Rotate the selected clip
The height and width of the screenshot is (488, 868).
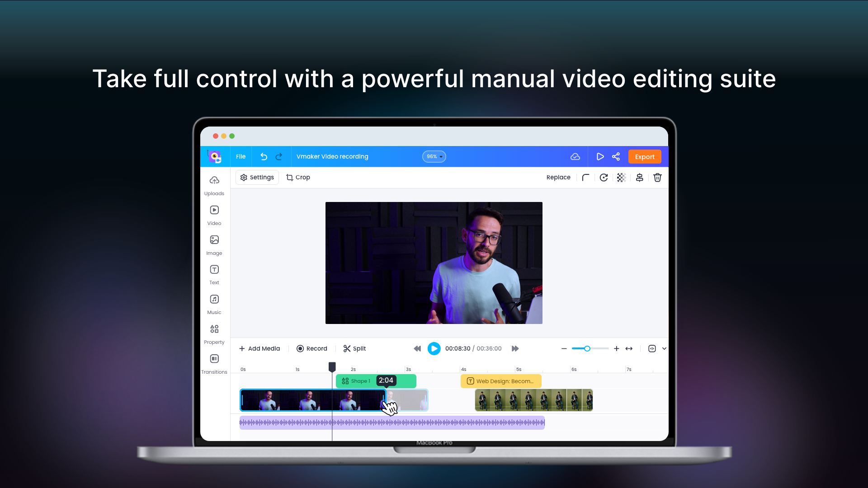pos(604,177)
